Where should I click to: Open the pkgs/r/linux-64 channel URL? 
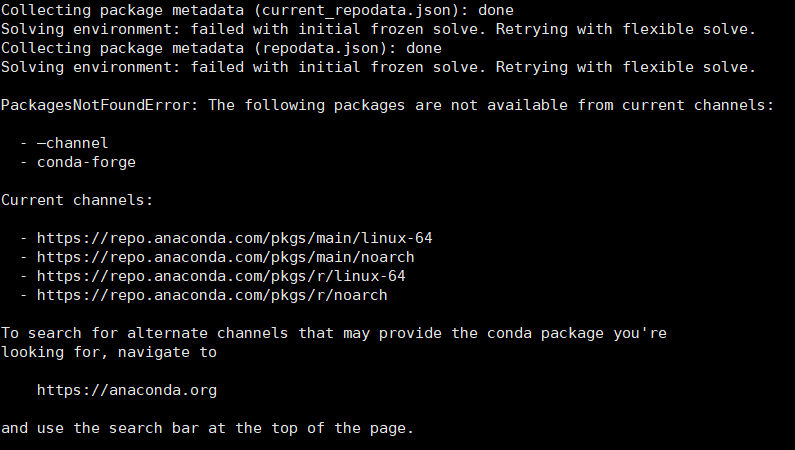[x=221, y=276]
